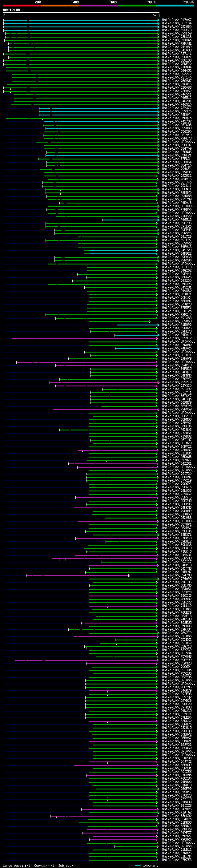Select the UniRef100_Q5NE21 label
The width and height of the screenshot is (197, 868).
[x=177, y=155]
